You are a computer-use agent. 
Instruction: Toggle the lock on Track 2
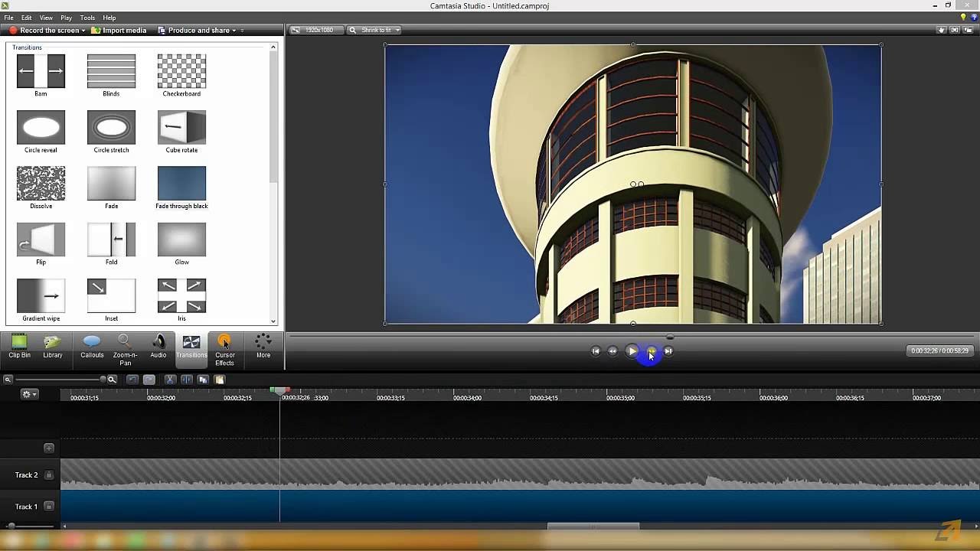[x=49, y=475]
